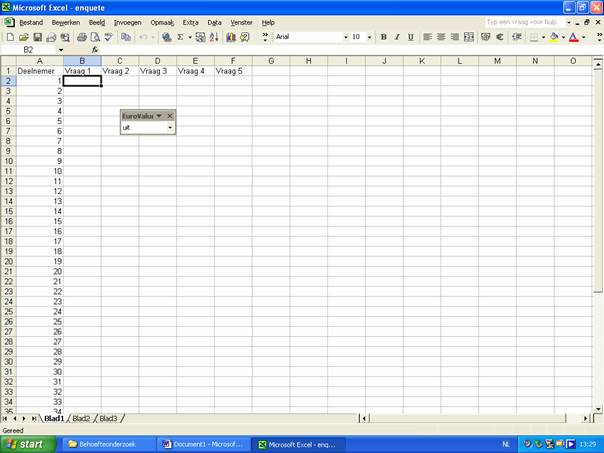Switch to the Blad2 sheet tab
Screen dimensions: 604x453
click(81, 418)
